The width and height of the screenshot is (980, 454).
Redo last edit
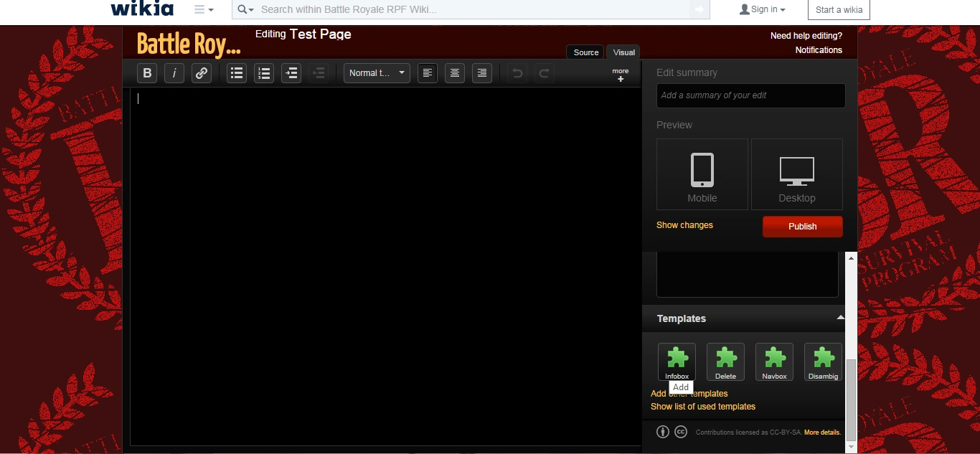[545, 73]
